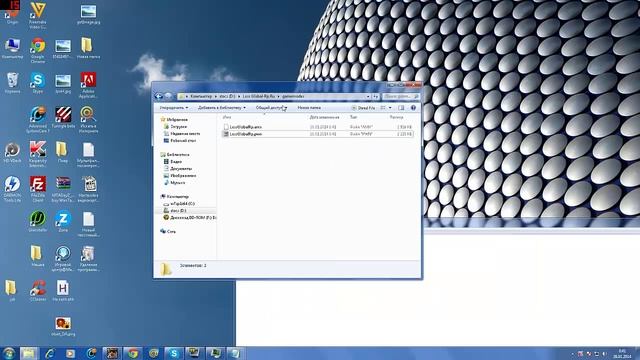Click the New folder toolbar button
Image resolution: width=640 pixels, height=360 pixels.
pyautogui.click(x=309, y=108)
